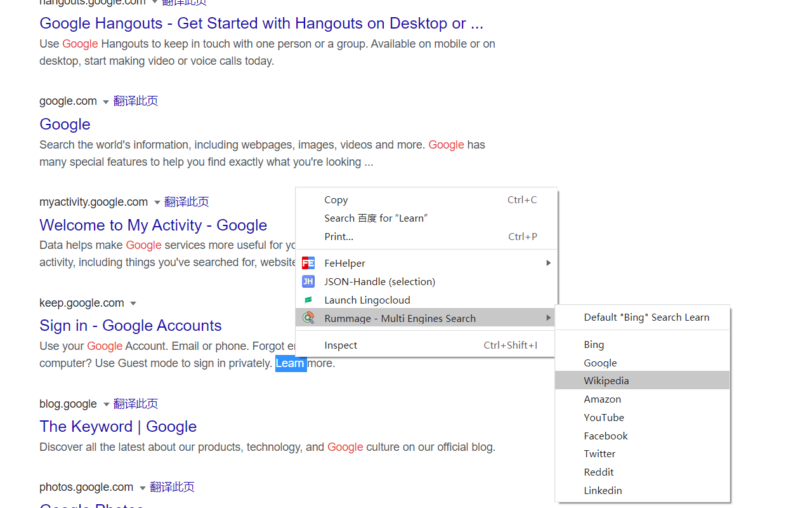Expand Rummage Multi Engines Search submenu arrow
Viewport: 812px width, 508px height.
pyautogui.click(x=549, y=318)
